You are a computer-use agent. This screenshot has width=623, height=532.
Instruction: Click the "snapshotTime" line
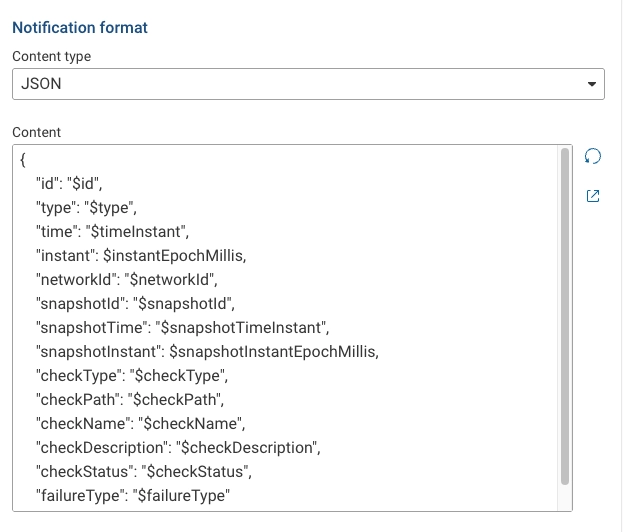point(183,328)
